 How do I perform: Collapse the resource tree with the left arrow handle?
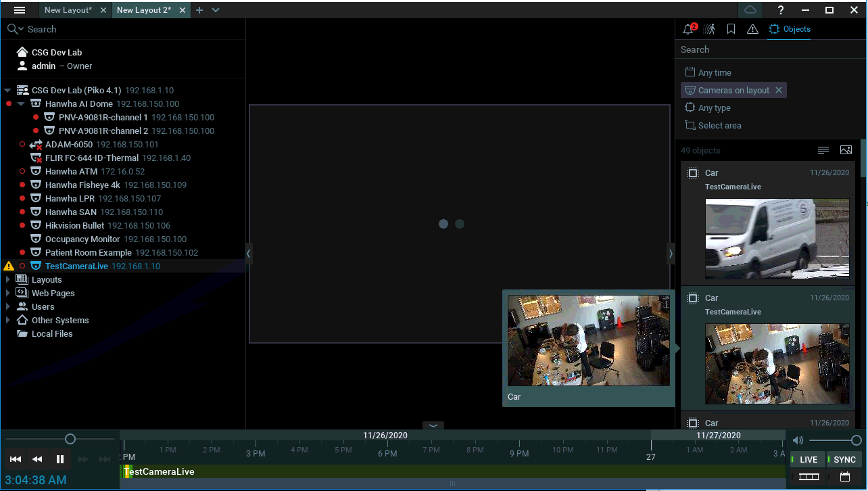(248, 253)
